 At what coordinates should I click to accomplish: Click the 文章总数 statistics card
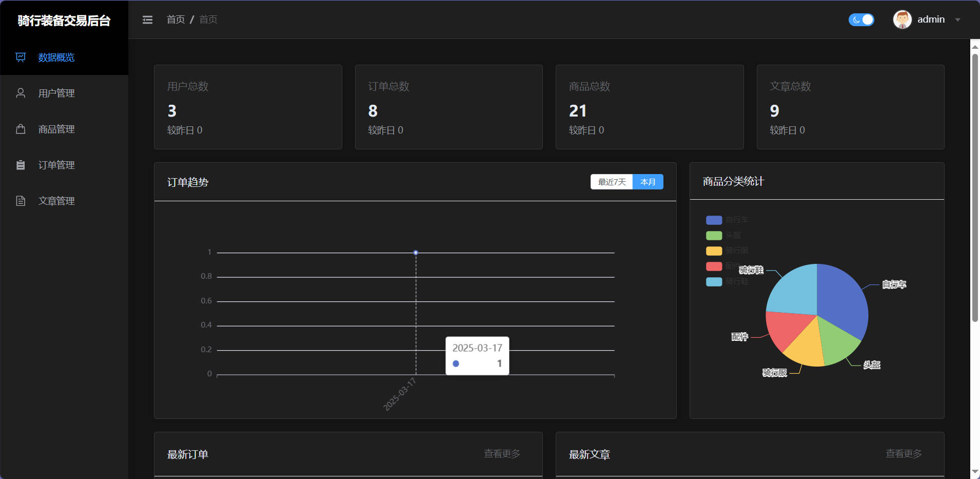(851, 107)
